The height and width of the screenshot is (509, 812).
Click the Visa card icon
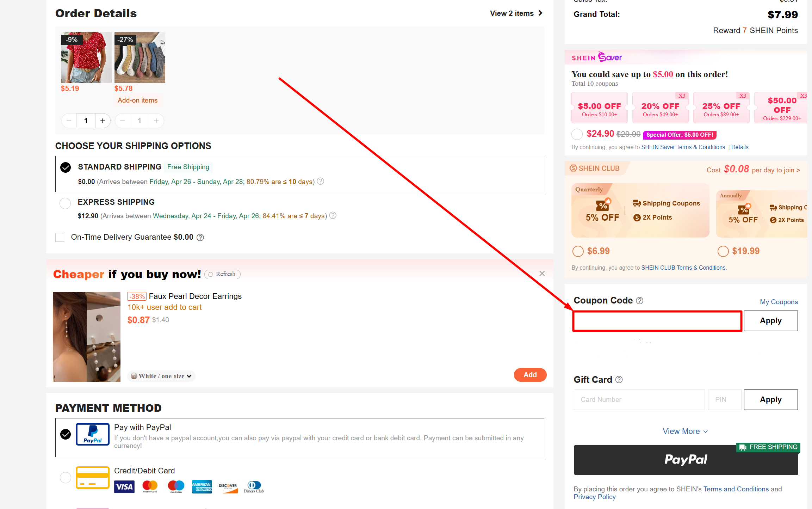[x=124, y=487]
